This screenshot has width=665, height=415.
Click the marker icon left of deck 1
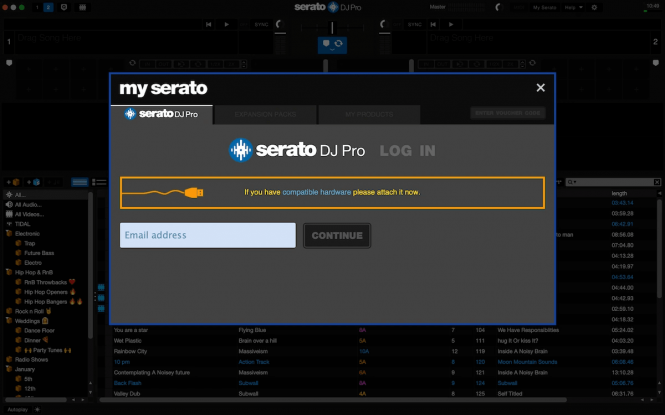point(9,63)
